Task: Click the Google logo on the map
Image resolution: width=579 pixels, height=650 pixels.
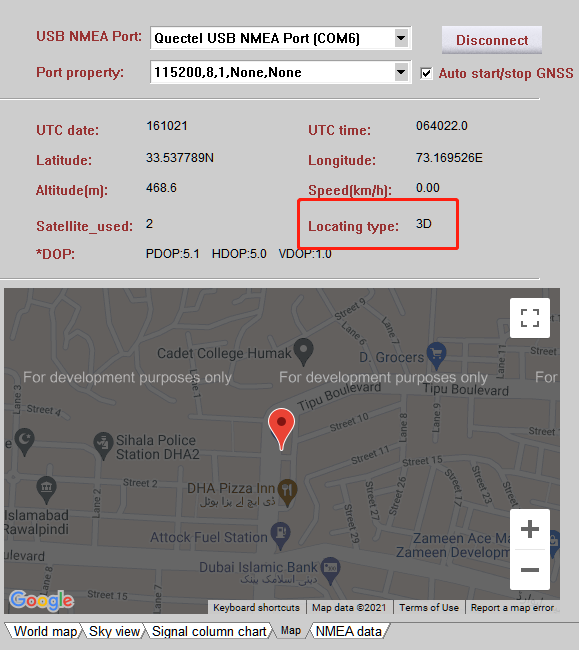Action: pyautogui.click(x=42, y=600)
